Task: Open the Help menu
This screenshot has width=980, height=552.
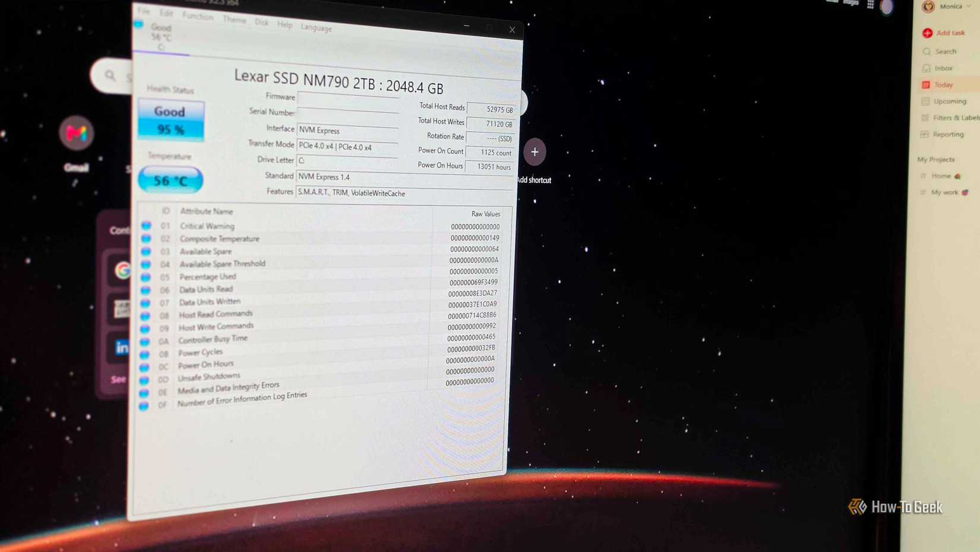Action: coord(284,24)
